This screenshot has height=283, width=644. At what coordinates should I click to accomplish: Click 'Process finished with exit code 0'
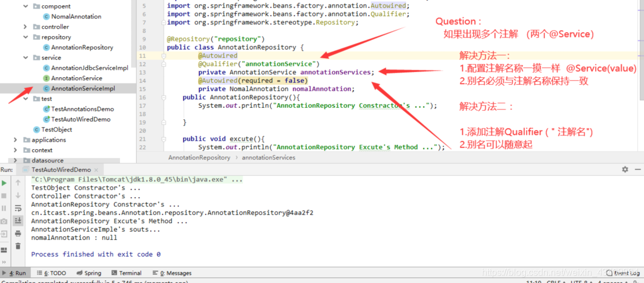(x=96, y=254)
